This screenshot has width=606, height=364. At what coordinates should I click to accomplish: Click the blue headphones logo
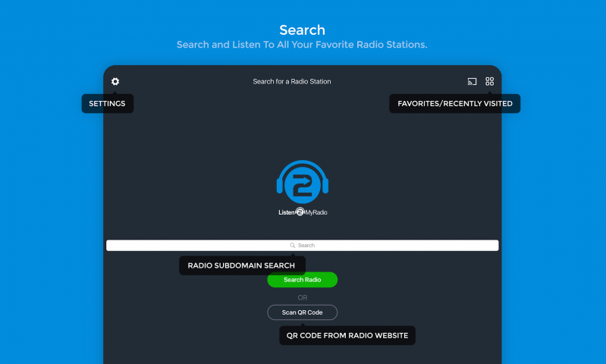pyautogui.click(x=302, y=182)
